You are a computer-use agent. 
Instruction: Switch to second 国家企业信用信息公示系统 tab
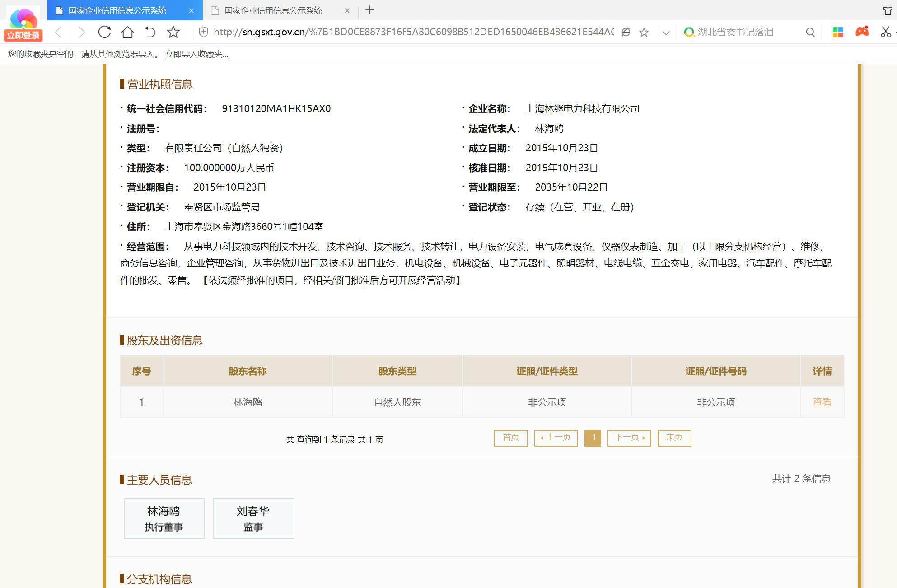(273, 10)
